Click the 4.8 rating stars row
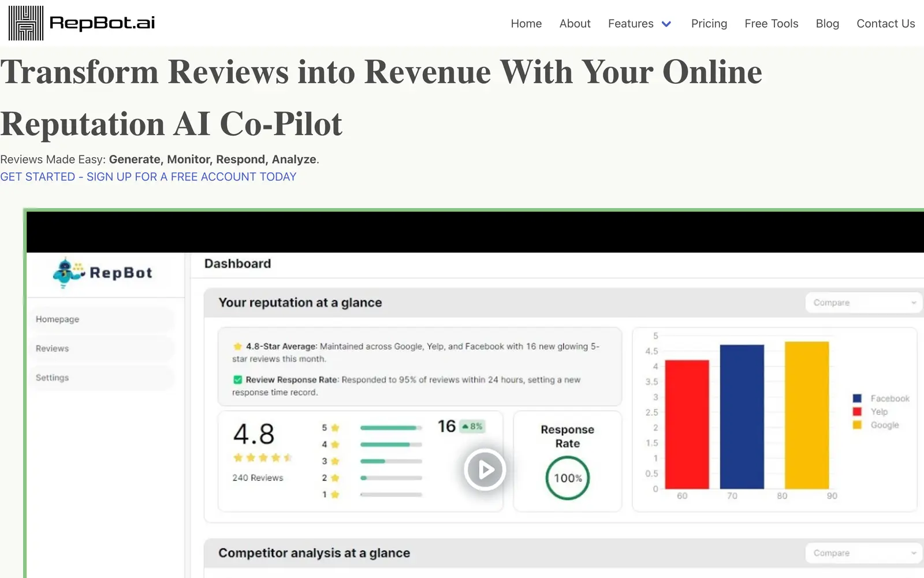924x578 pixels. [x=263, y=458]
